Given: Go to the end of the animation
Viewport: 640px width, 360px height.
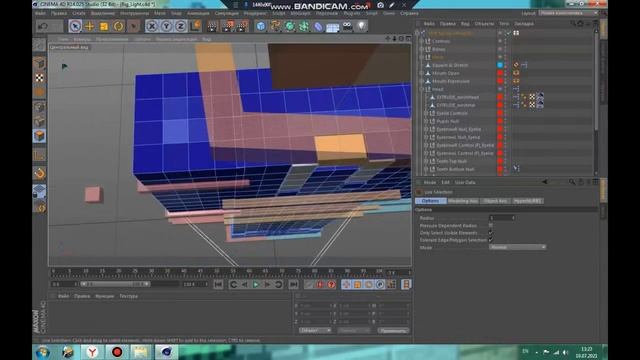Looking at the screenshot, I should [293, 284].
